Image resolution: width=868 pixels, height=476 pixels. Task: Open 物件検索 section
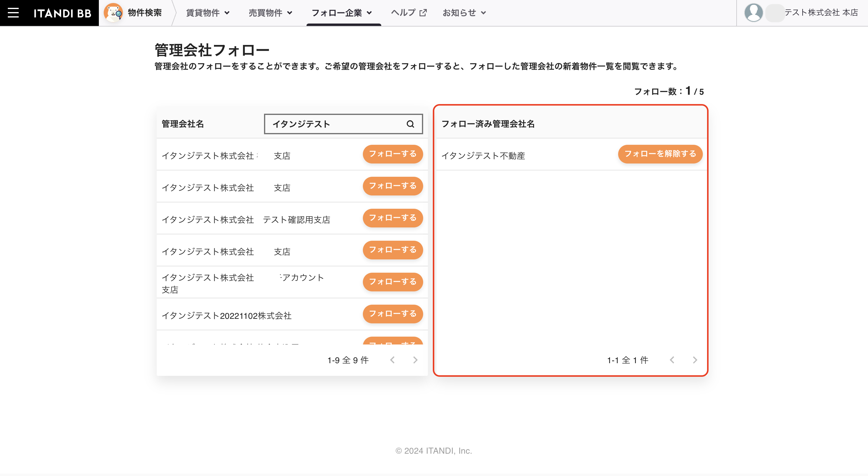(145, 13)
